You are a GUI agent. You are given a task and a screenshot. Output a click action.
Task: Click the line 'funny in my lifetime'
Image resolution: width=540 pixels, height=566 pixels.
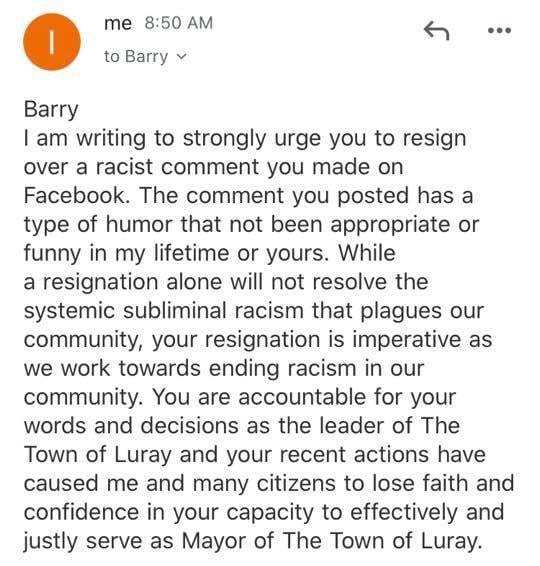209,253
